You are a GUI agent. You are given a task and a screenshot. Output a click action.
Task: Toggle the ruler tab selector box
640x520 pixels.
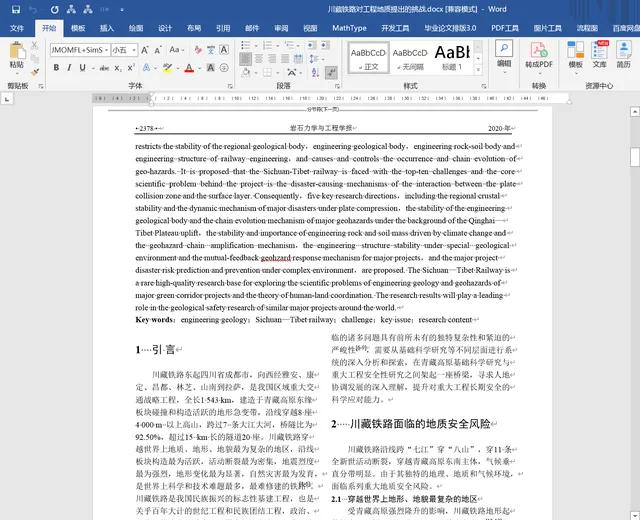pyautogui.click(x=7, y=99)
